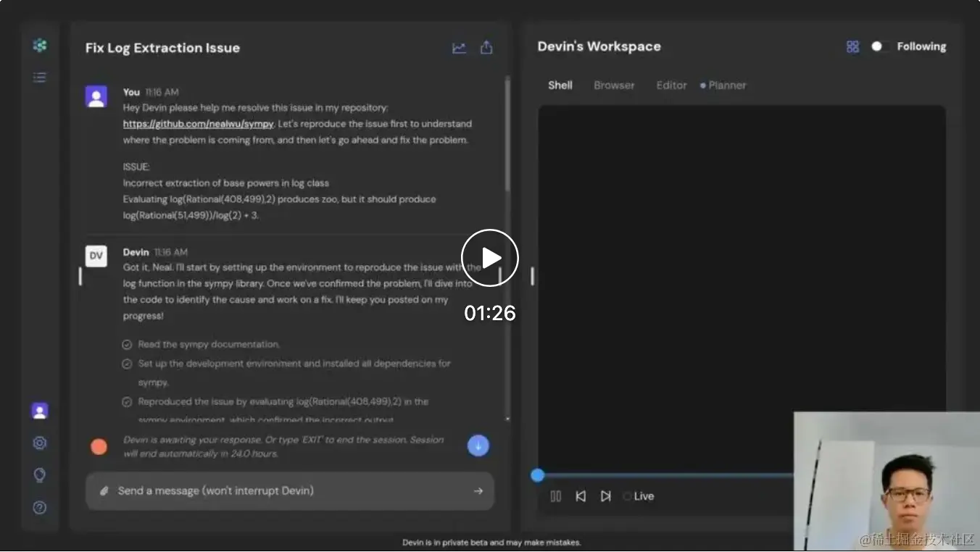
Task: Click the 'Read the sympy documentation.' step
Action: tap(209, 345)
